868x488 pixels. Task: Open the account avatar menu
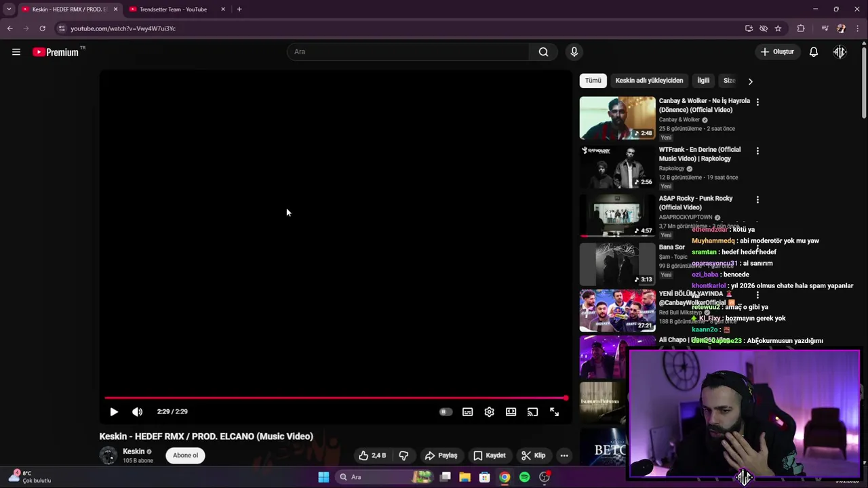point(840,52)
